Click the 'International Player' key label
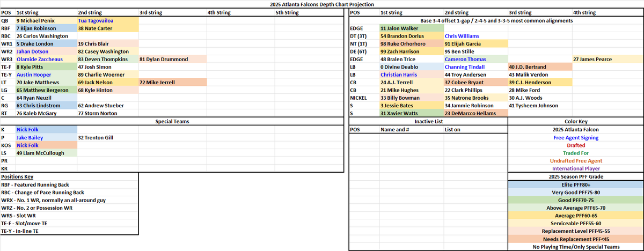 pos(575,168)
